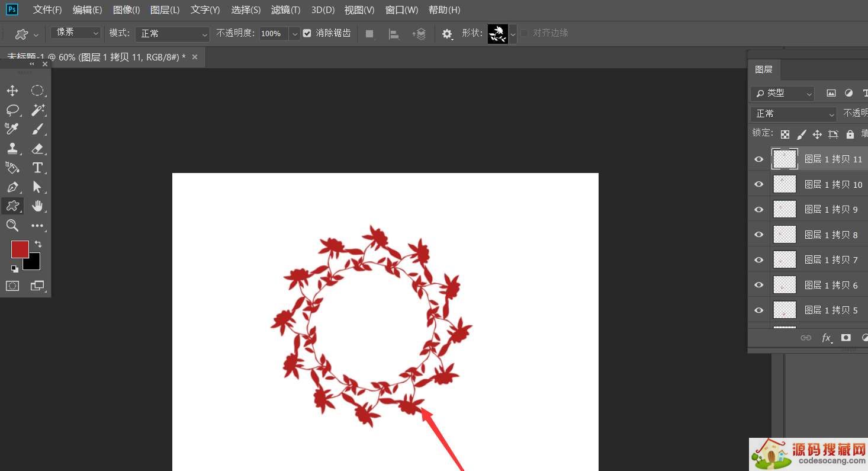
Task: Open the 图层(L) menu
Action: 165,10
